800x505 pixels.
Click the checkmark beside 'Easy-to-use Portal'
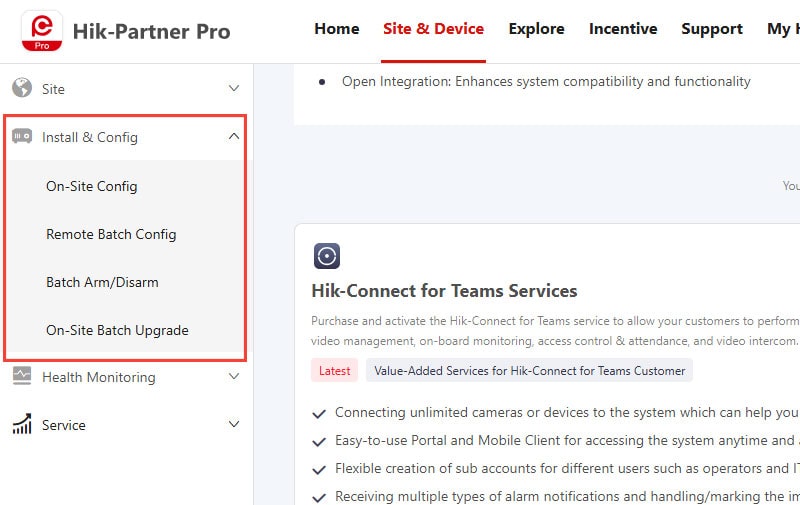coord(319,441)
